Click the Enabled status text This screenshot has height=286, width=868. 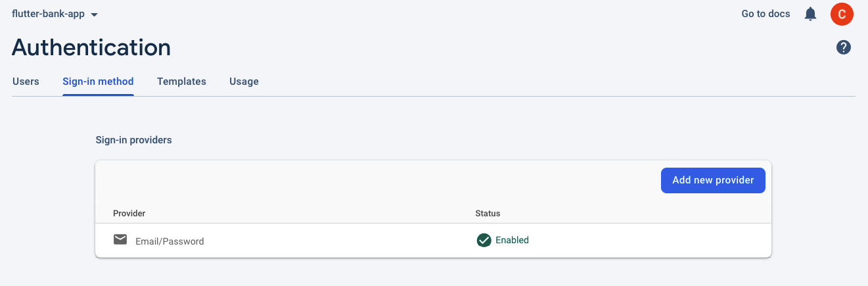[512, 240]
